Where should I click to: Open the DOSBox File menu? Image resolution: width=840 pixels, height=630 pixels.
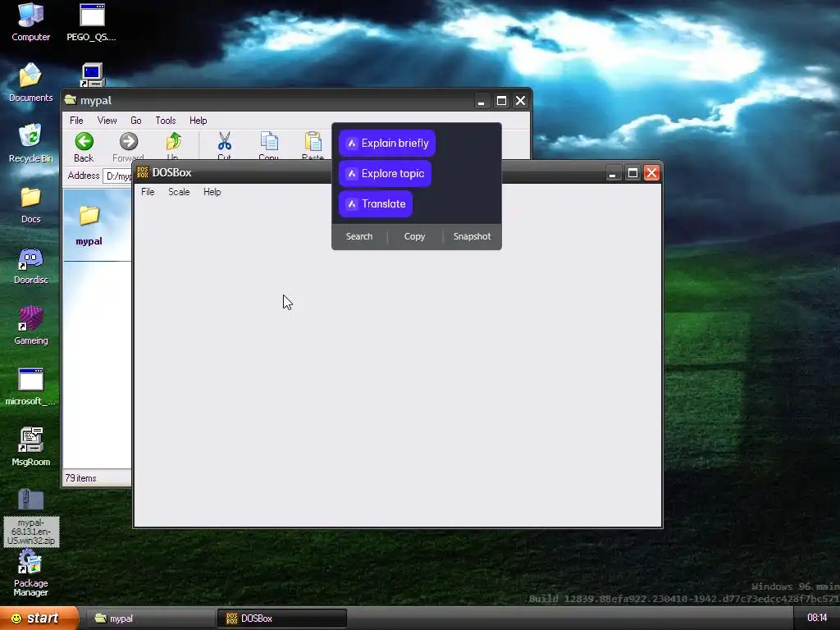click(148, 192)
